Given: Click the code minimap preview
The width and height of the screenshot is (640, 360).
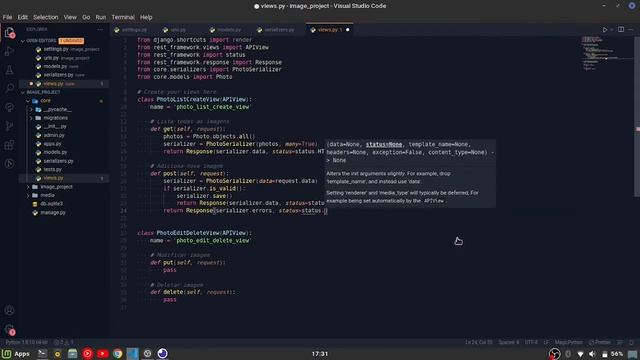Looking at the screenshot, I should pos(606,53).
